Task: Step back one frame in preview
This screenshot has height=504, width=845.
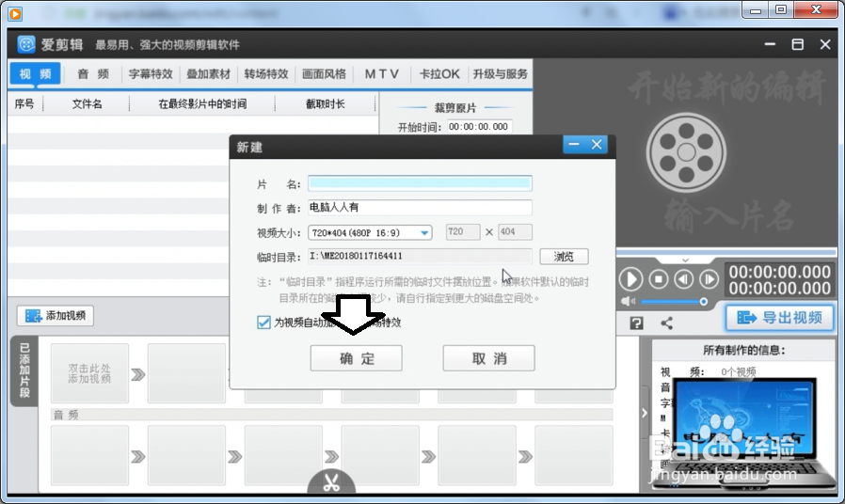Action: pos(684,279)
